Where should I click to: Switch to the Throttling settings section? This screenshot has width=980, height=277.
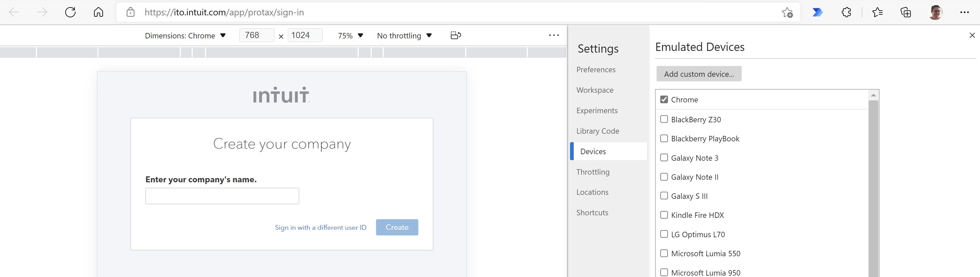coord(593,172)
